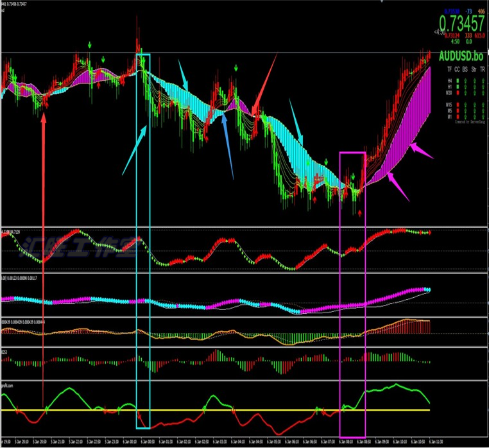The width and height of the screenshot is (489, 448).
Task: Click the M1 timeframe label
Action: 450,117
